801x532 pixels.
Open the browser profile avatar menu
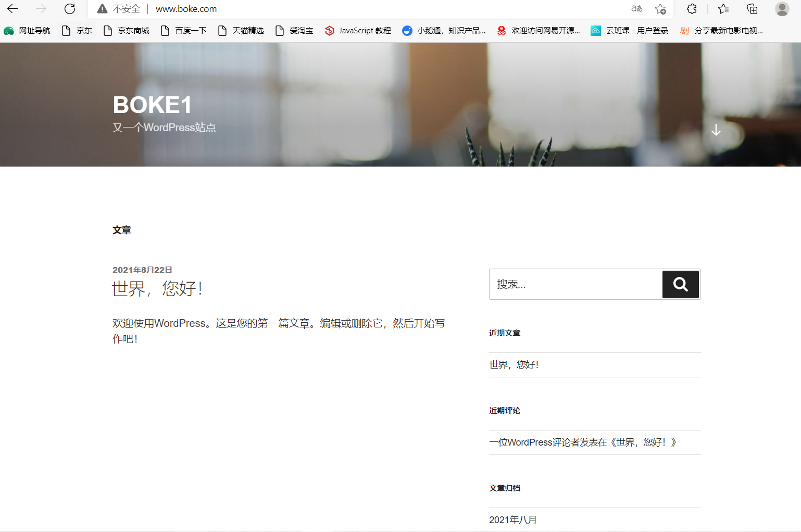(x=782, y=9)
